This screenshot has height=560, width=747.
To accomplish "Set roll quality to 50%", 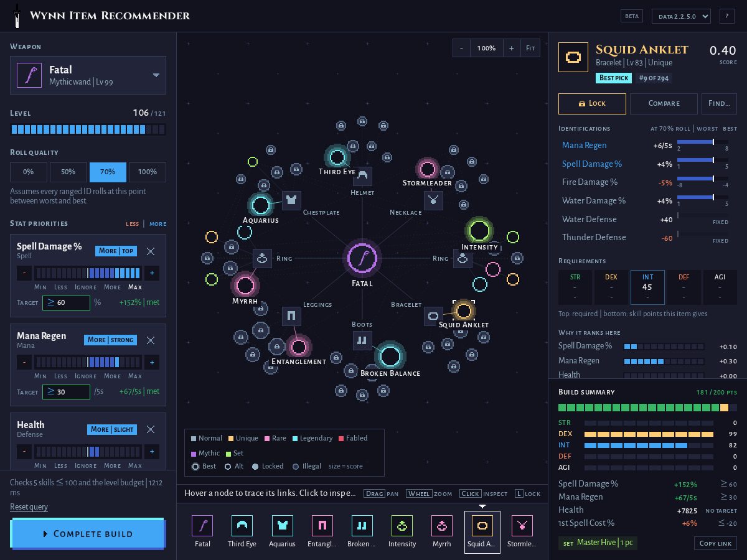I will [x=68, y=172].
